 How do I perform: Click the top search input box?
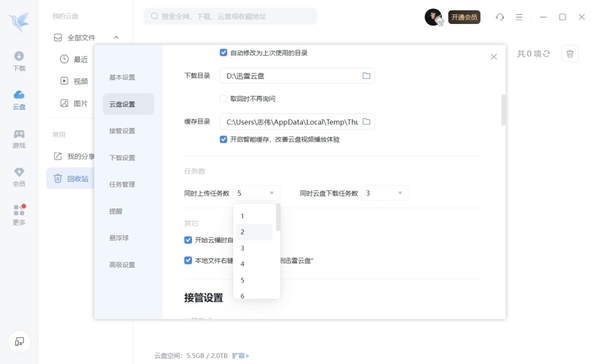[230, 16]
